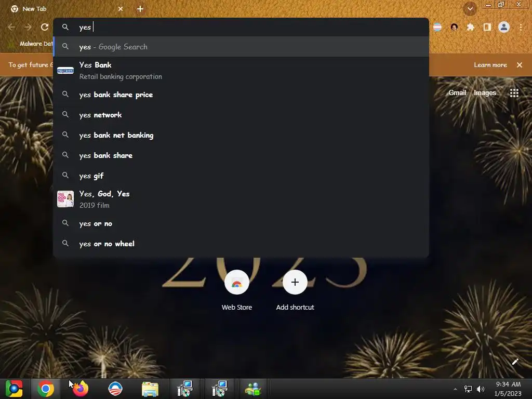Select the 'yes or no wheel' suggestion
532x399 pixels.
pos(241,244)
